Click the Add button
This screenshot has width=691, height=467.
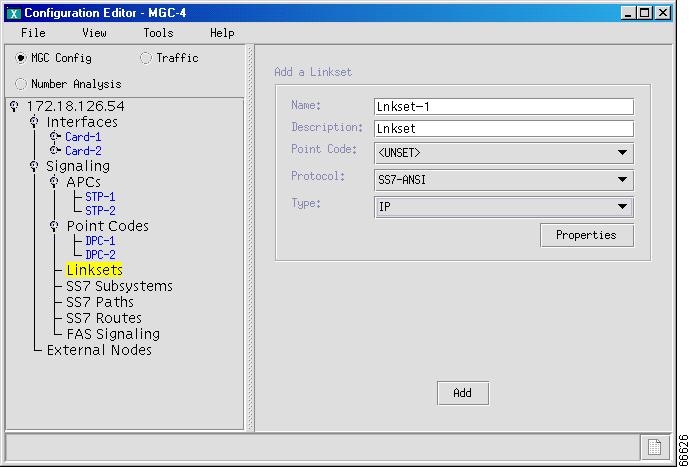pos(463,393)
